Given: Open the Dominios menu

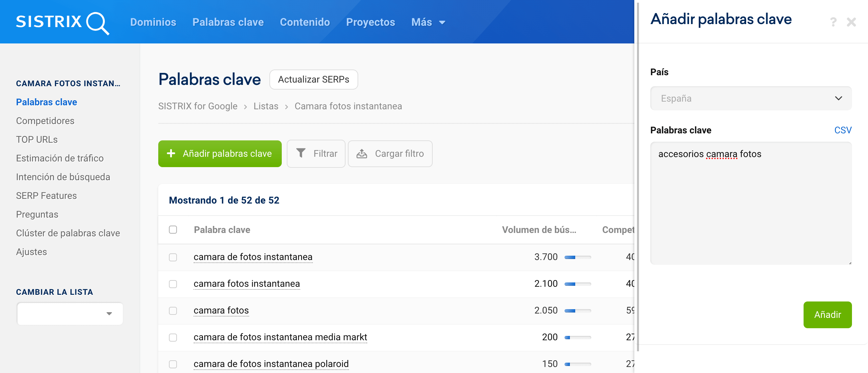Looking at the screenshot, I should click(x=153, y=22).
